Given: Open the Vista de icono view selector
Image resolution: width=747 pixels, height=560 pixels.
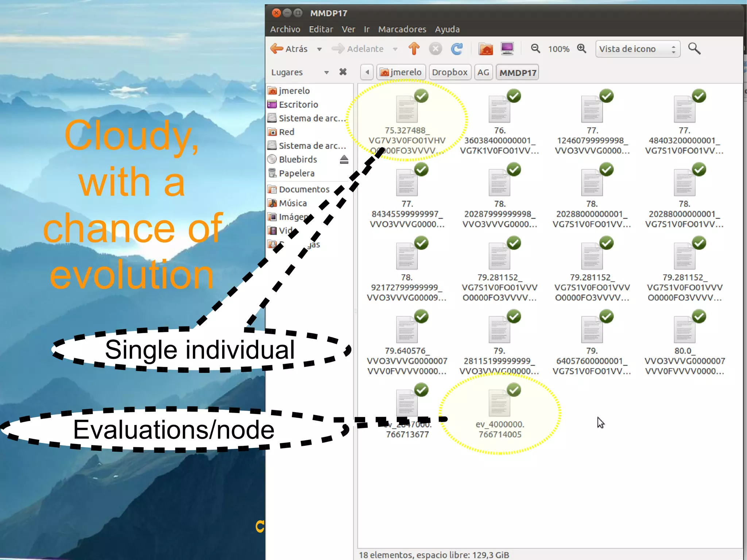Looking at the screenshot, I should 637,49.
